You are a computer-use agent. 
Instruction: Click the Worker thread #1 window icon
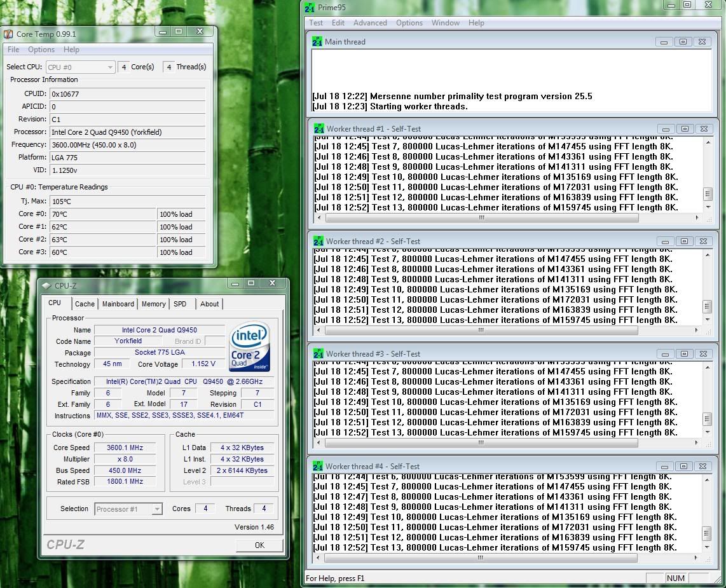pyautogui.click(x=319, y=128)
